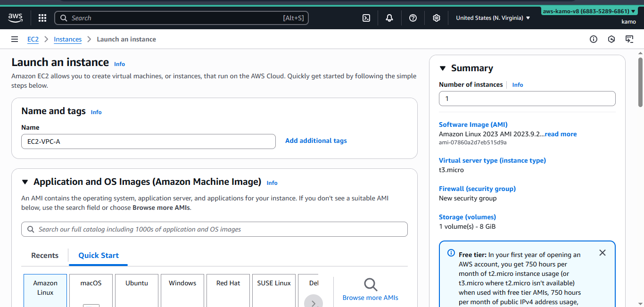Image resolution: width=644 pixels, height=307 pixels.
Task: Select the Red Hat AMI card
Action: [228, 289]
